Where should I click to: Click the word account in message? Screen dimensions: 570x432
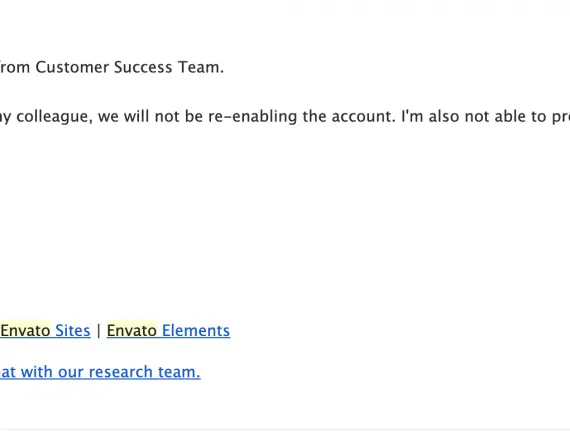pos(363,116)
